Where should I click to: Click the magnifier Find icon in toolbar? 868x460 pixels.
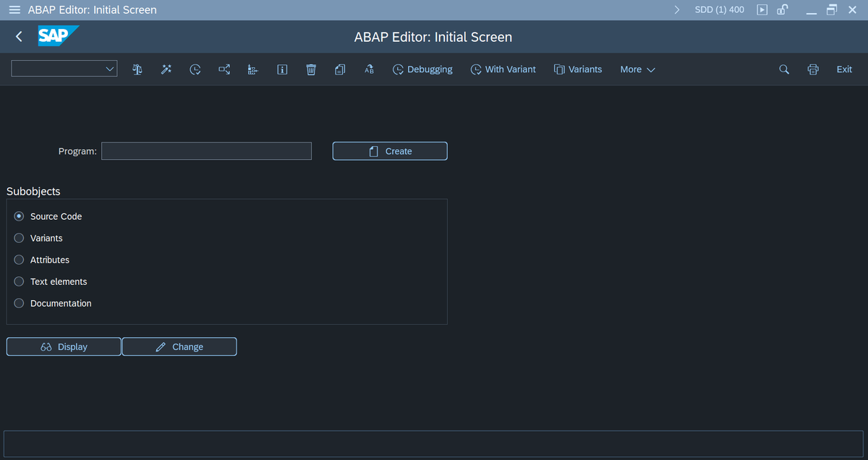pyautogui.click(x=784, y=69)
